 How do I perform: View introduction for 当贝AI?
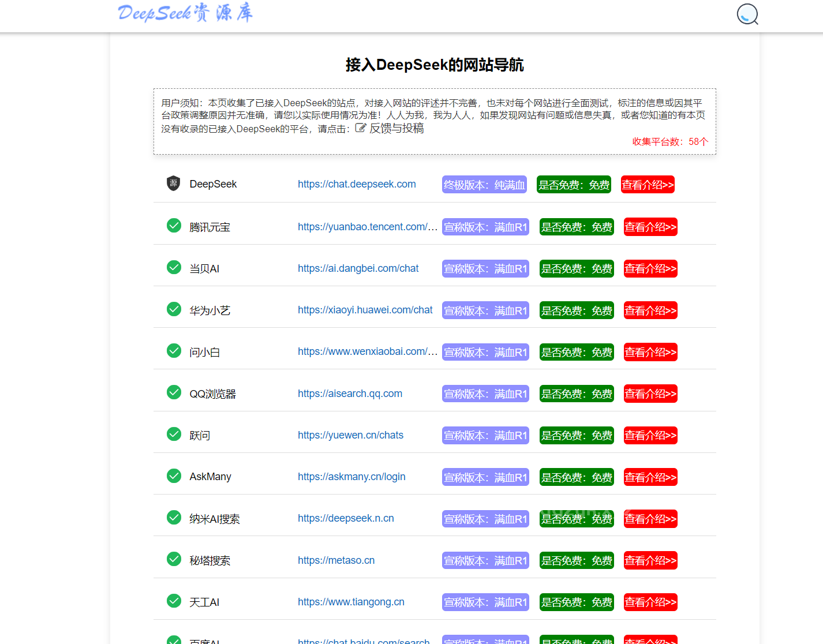click(x=650, y=268)
